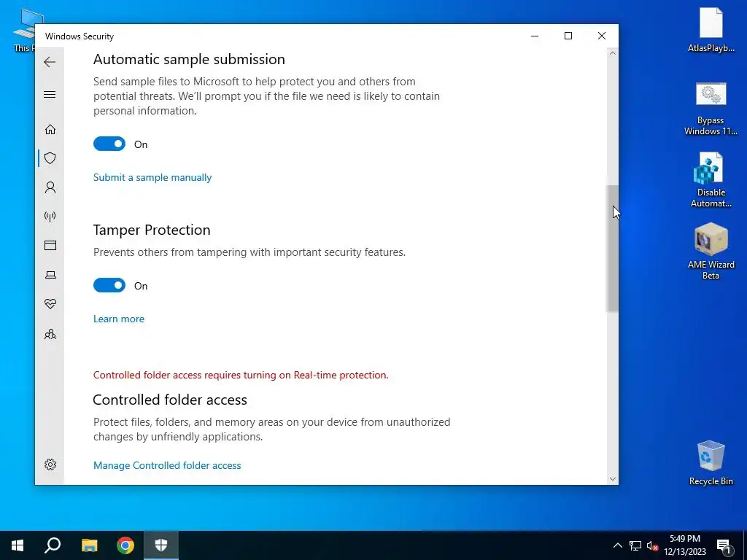Open Device performance & health heart icon
Viewport: 747px width, 560px height.
(50, 304)
